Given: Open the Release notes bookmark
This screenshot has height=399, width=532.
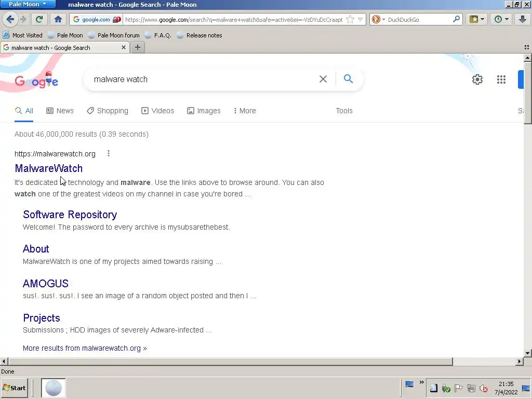Looking at the screenshot, I should point(199,35).
